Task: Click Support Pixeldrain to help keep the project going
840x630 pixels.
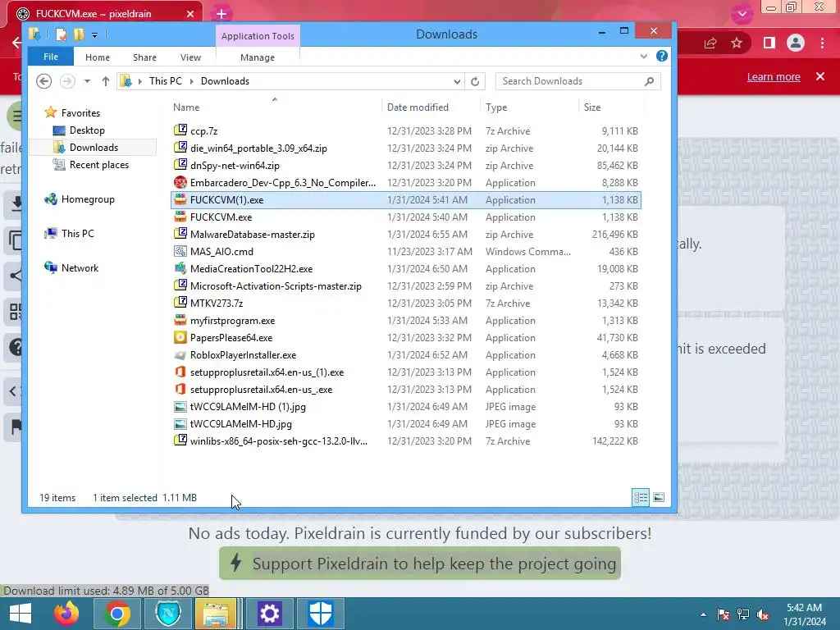Action: [420, 564]
